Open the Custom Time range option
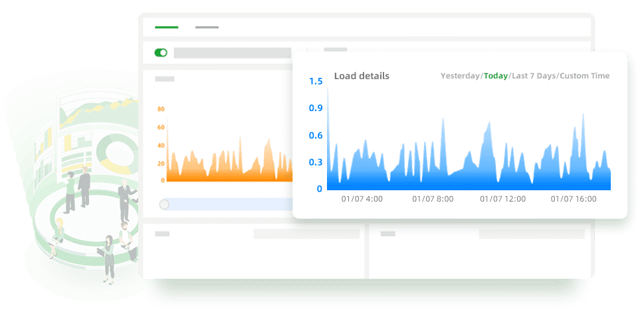This screenshot has height=310, width=644. pos(584,76)
